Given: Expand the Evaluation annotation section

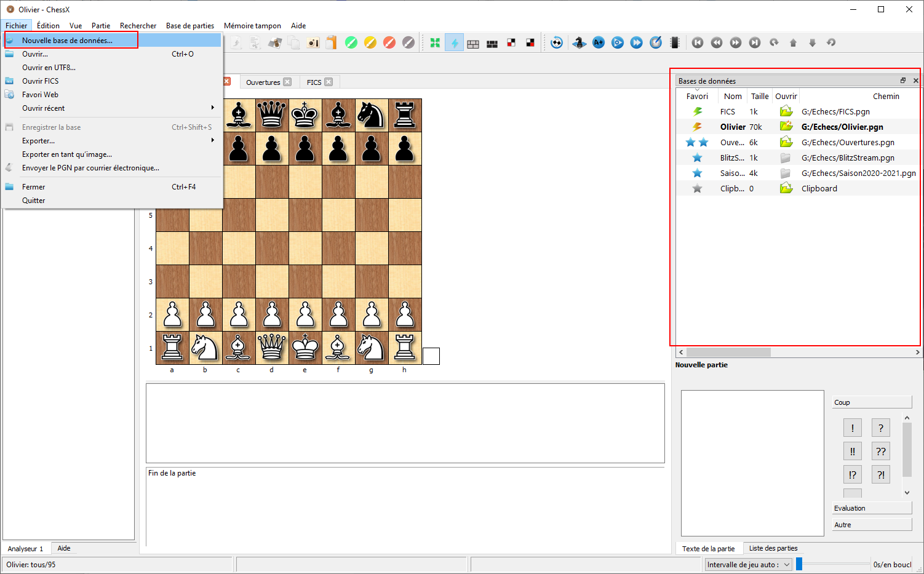Looking at the screenshot, I should pyautogui.click(x=871, y=508).
